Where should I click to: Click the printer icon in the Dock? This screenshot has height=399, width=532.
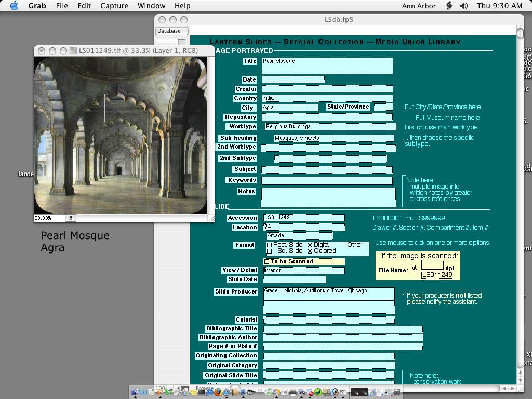292,392
